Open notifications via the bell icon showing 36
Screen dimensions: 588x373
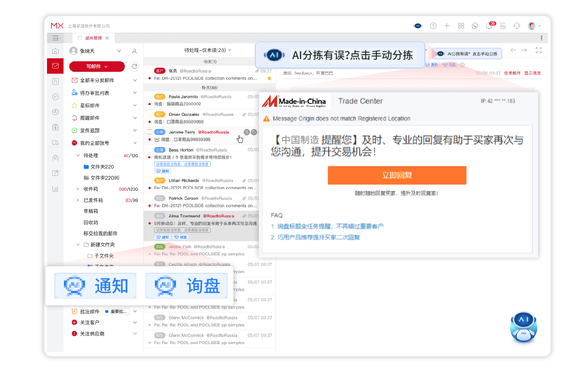click(489, 26)
